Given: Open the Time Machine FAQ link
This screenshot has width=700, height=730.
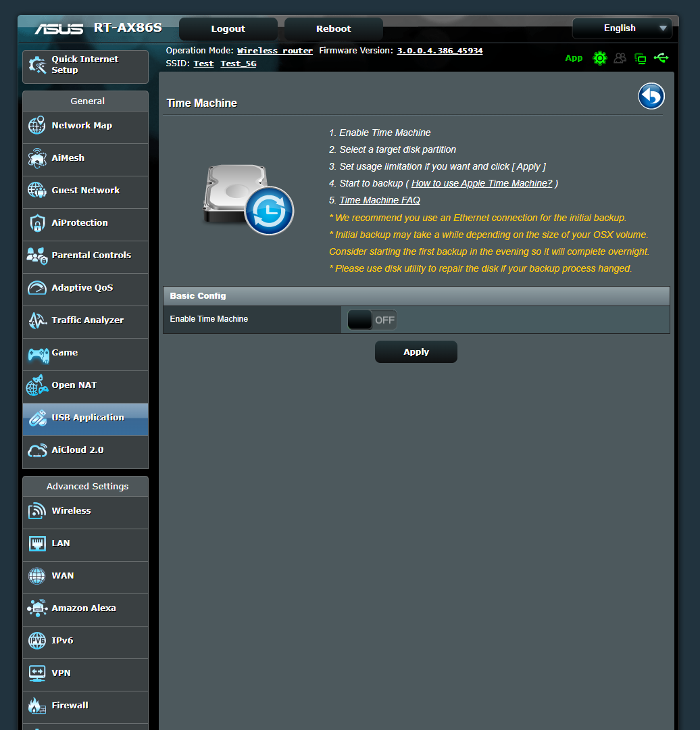Looking at the screenshot, I should pos(379,200).
